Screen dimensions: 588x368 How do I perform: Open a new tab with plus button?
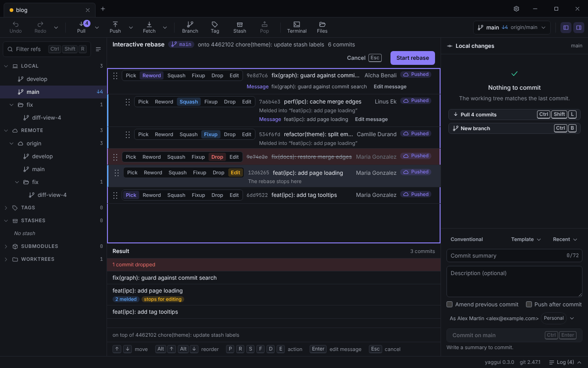point(103,9)
